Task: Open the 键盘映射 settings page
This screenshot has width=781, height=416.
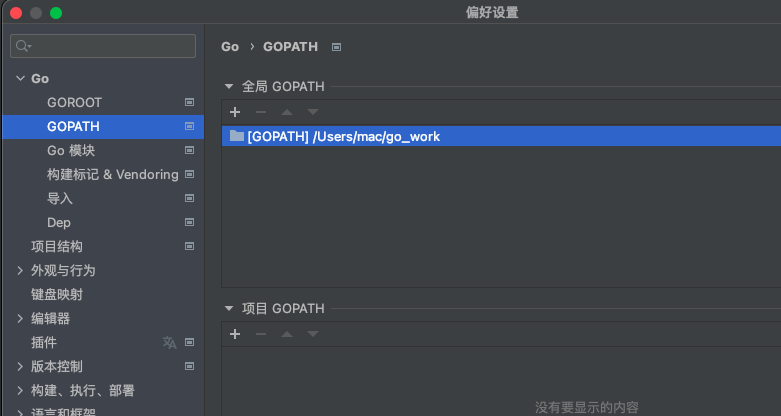Action: (x=57, y=294)
